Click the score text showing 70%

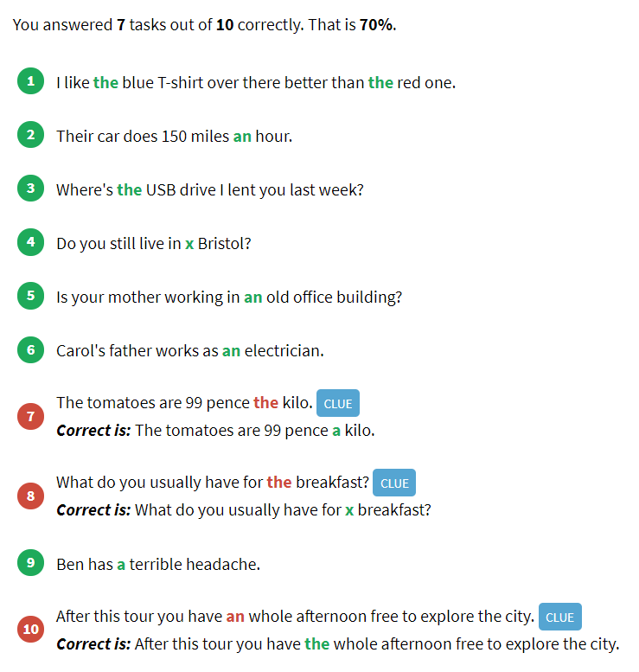coord(377,24)
